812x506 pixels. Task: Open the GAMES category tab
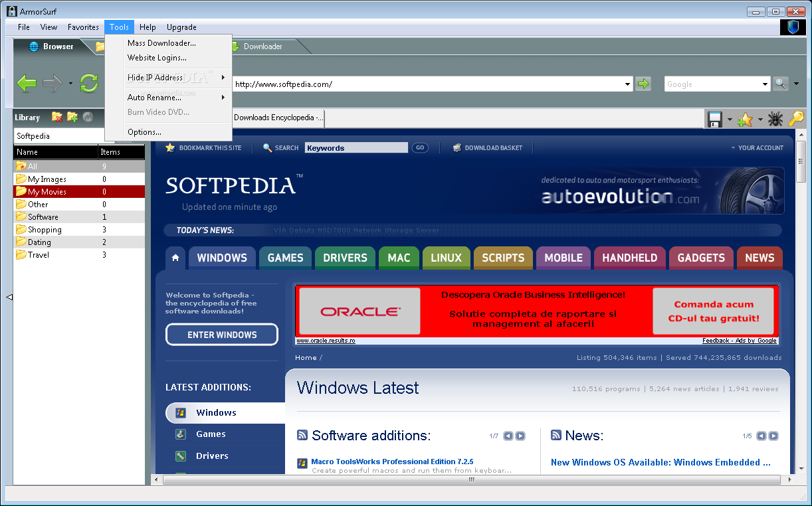coord(285,258)
